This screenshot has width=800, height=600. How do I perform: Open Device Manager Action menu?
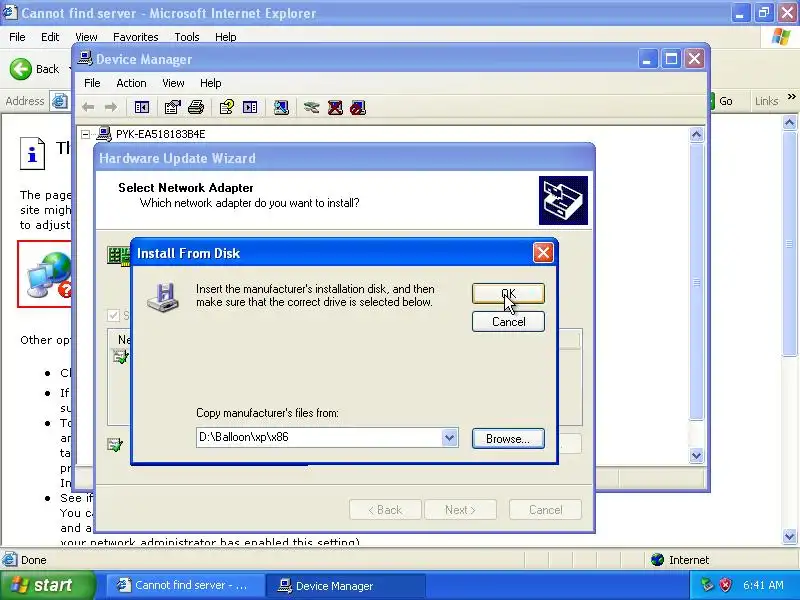[x=131, y=83]
